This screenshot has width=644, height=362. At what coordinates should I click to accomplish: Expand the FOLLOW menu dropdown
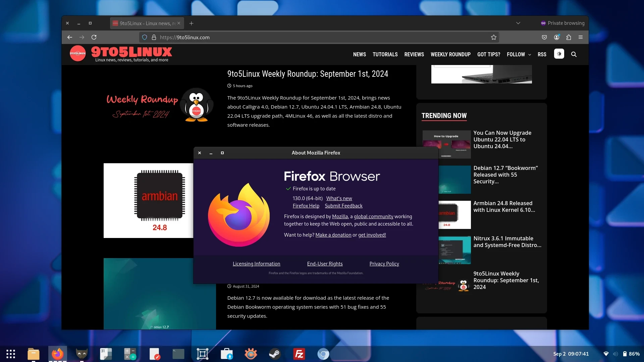pyautogui.click(x=519, y=54)
